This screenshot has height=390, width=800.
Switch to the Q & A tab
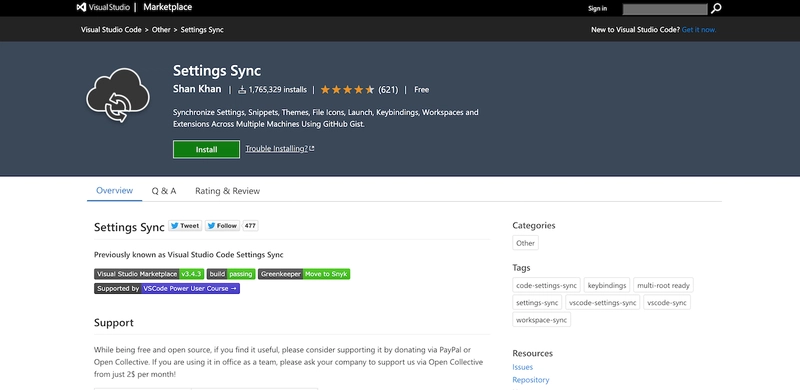pyautogui.click(x=164, y=191)
